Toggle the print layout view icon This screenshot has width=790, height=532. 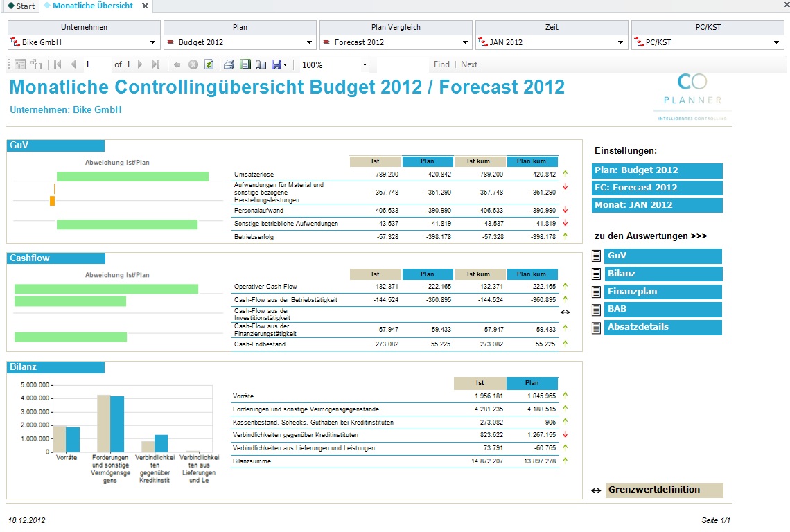245,64
